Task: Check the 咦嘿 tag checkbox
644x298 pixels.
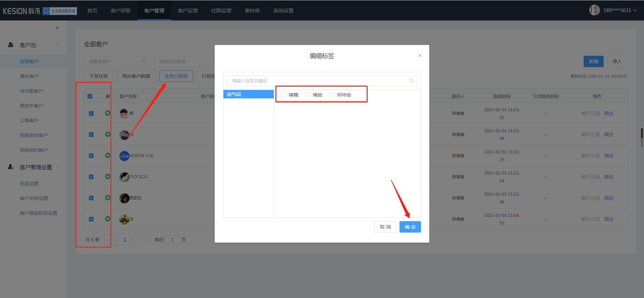Action: point(283,95)
